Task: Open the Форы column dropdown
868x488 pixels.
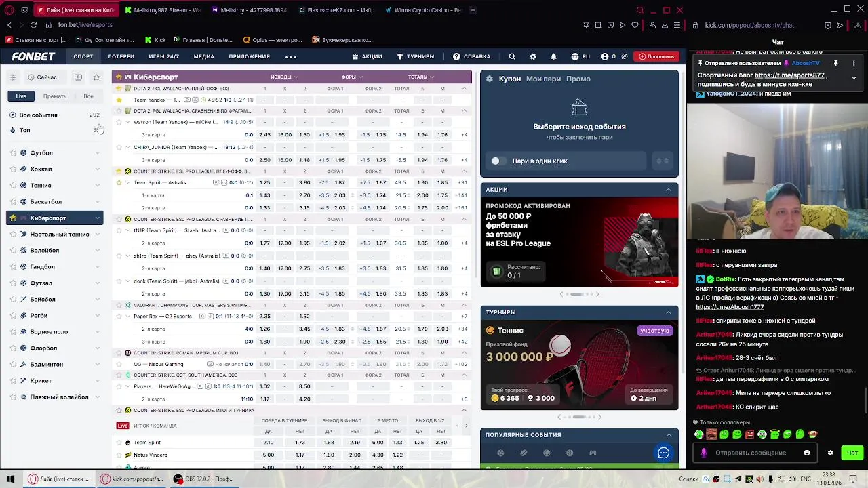Action: [x=352, y=77]
